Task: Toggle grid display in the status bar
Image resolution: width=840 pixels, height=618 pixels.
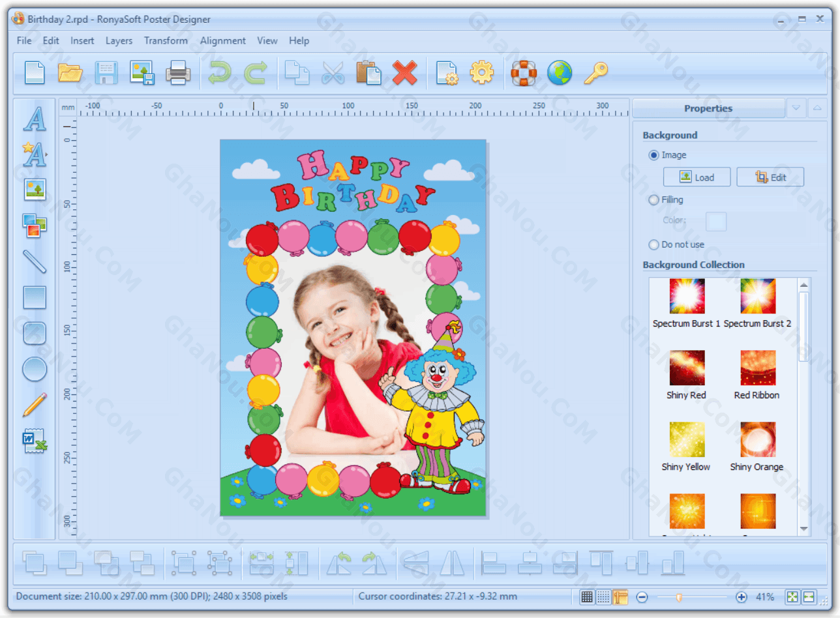Action: pos(587,596)
